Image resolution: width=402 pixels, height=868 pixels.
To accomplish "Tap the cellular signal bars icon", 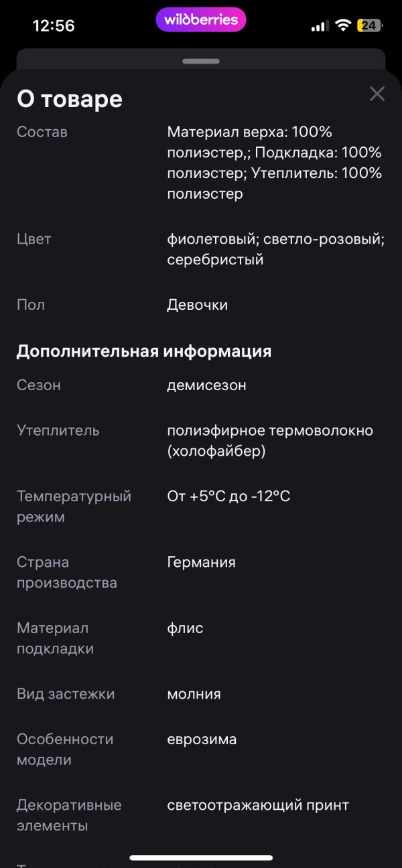I will tap(320, 26).
